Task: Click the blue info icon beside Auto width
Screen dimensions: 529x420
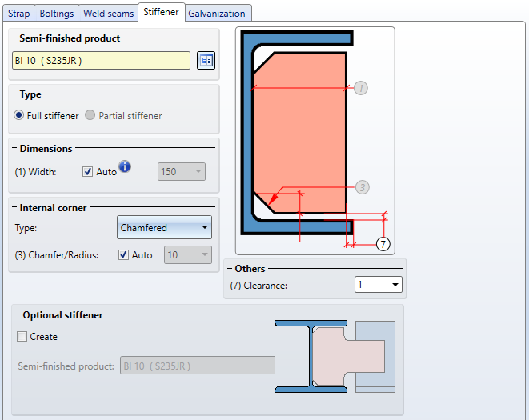Action: tap(125, 166)
